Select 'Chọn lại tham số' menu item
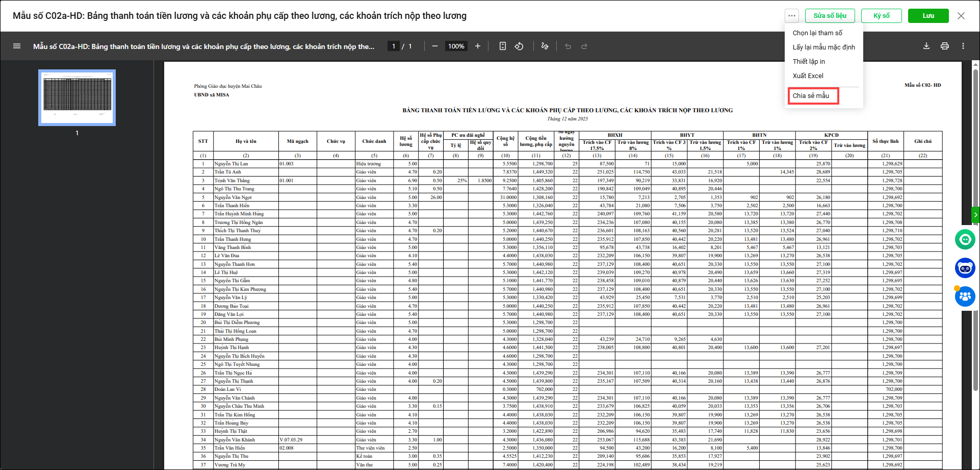This screenshot has height=470, width=980. pos(817,33)
